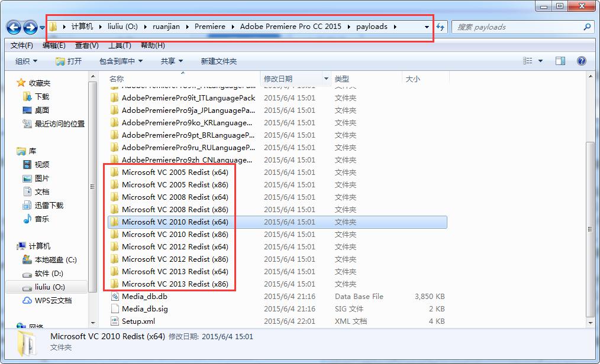Select Adobe Premiere Pro CC 2015 breadcrumb
600x364 pixels.
tap(291, 27)
